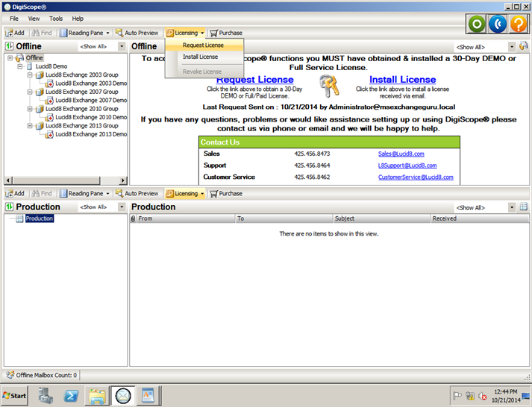Sort by the Received column header
This screenshot has height=407, width=532.
point(480,218)
